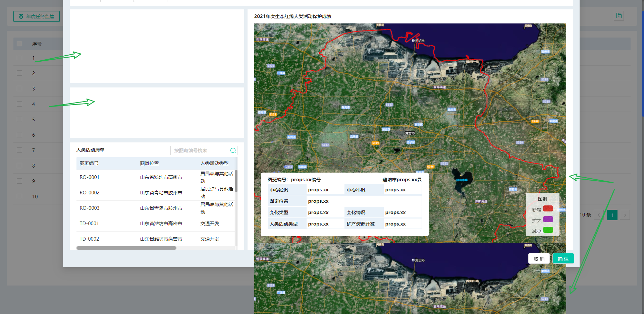This screenshot has width=644, height=314.
Task: Select page 1 in pagination
Action: [x=612, y=215]
